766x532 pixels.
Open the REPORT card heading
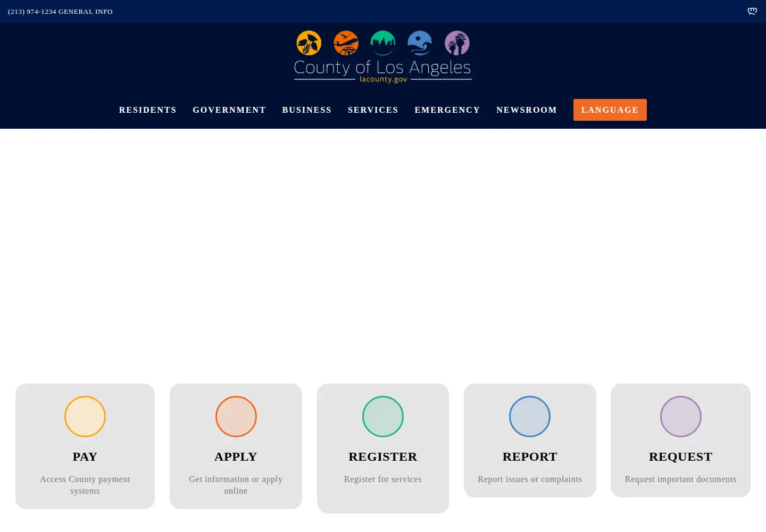(x=530, y=457)
